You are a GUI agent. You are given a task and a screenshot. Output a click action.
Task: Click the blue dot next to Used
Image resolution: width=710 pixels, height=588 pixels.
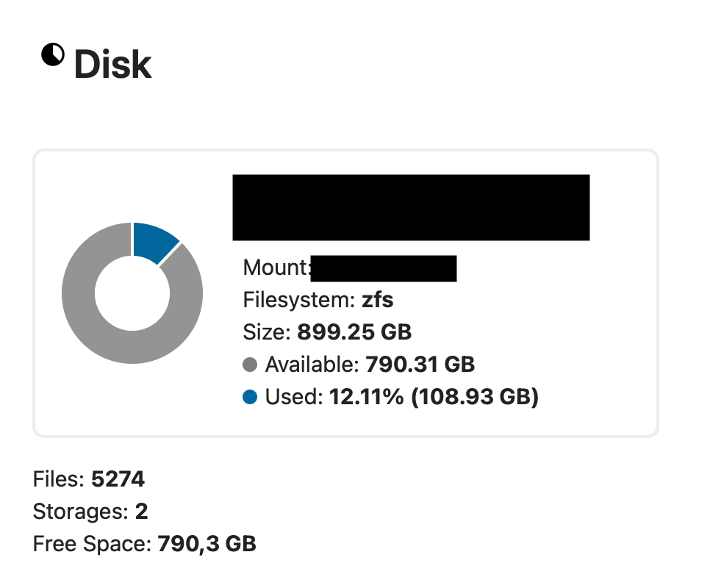pos(250,398)
